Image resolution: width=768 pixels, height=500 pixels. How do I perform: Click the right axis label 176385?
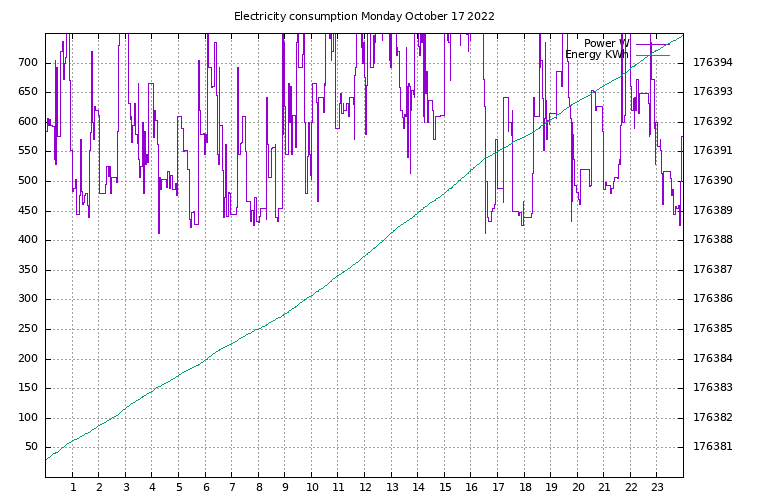[713, 329]
